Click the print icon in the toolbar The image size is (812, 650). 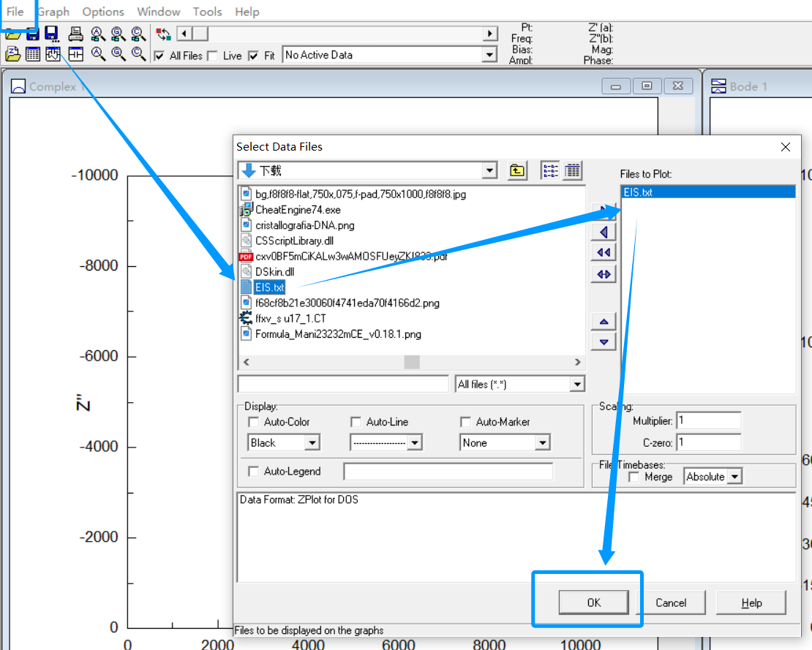click(x=75, y=34)
